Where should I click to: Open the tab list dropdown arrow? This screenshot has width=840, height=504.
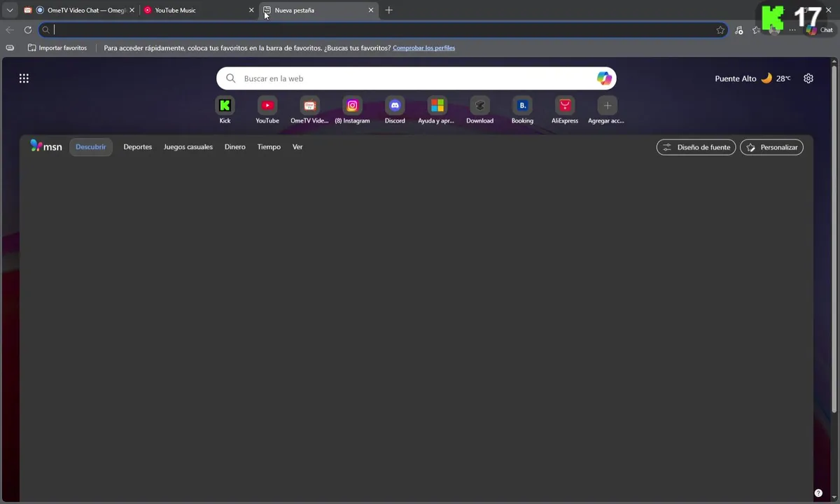coord(10,10)
